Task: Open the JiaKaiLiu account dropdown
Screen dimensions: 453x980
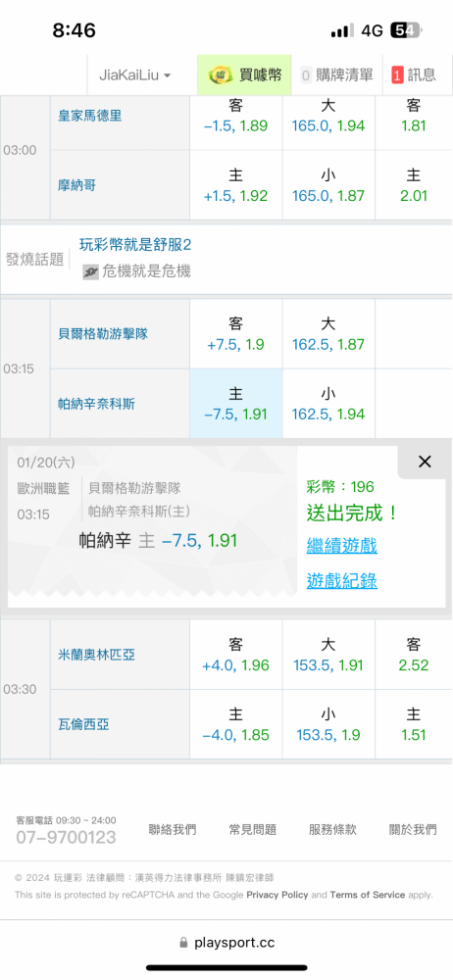Action: point(135,75)
